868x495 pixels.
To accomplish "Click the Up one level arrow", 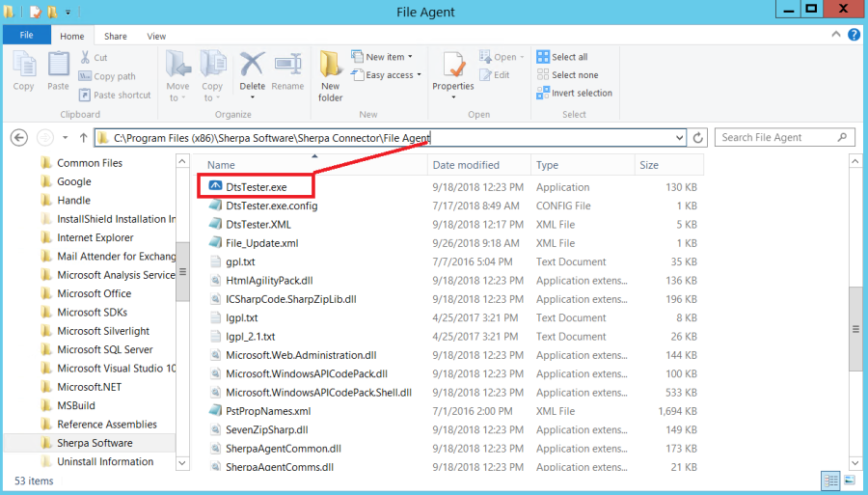I will [84, 138].
